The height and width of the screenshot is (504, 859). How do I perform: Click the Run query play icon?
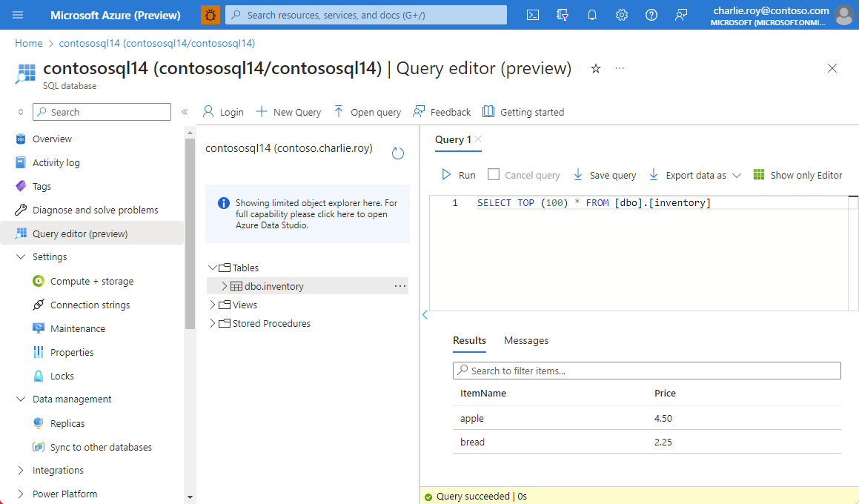[447, 175]
